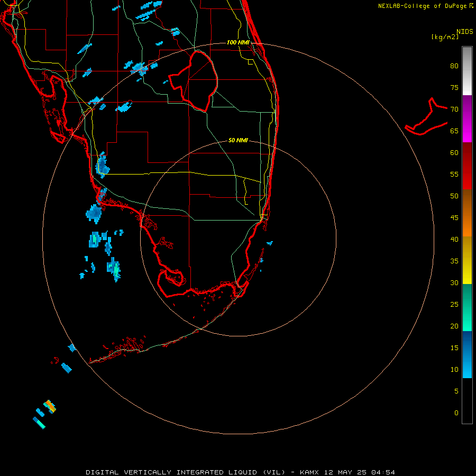Click the legend value 0
Image resolution: width=476 pixels, height=476 pixels.
tap(456, 413)
